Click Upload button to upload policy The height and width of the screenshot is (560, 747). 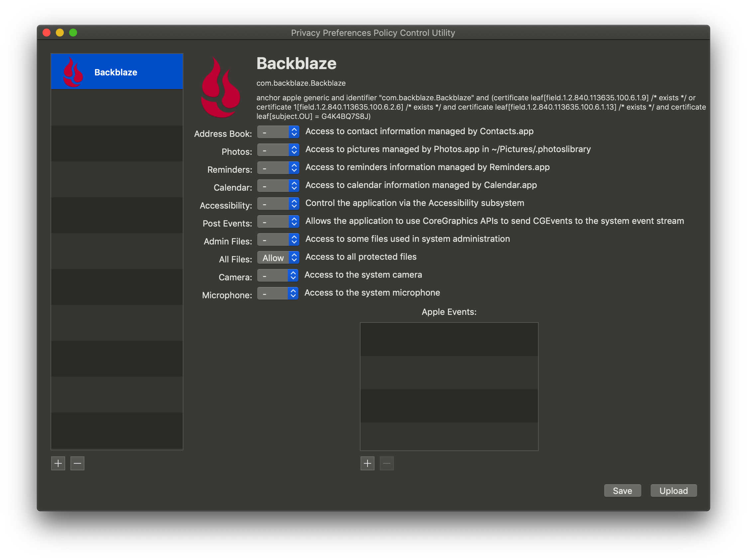pos(673,491)
